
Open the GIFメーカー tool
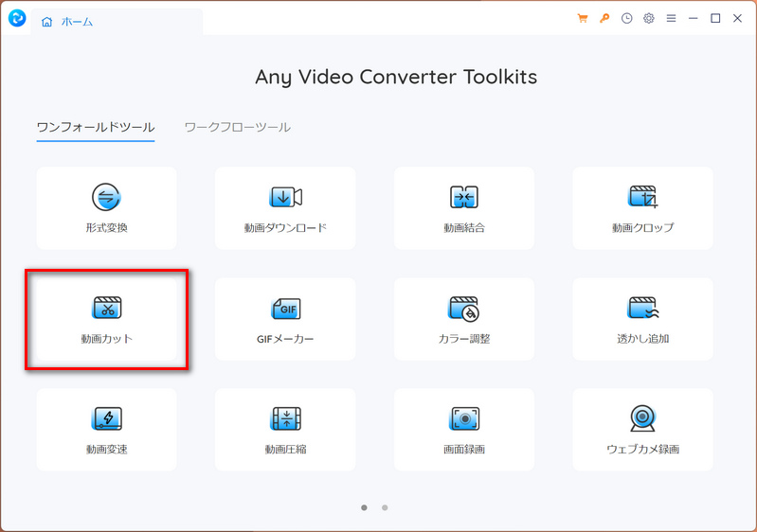click(x=285, y=319)
